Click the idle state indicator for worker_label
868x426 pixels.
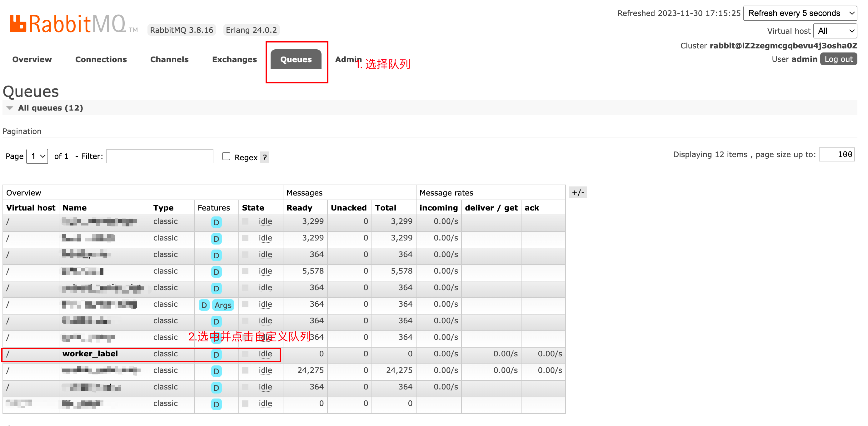[x=265, y=354]
